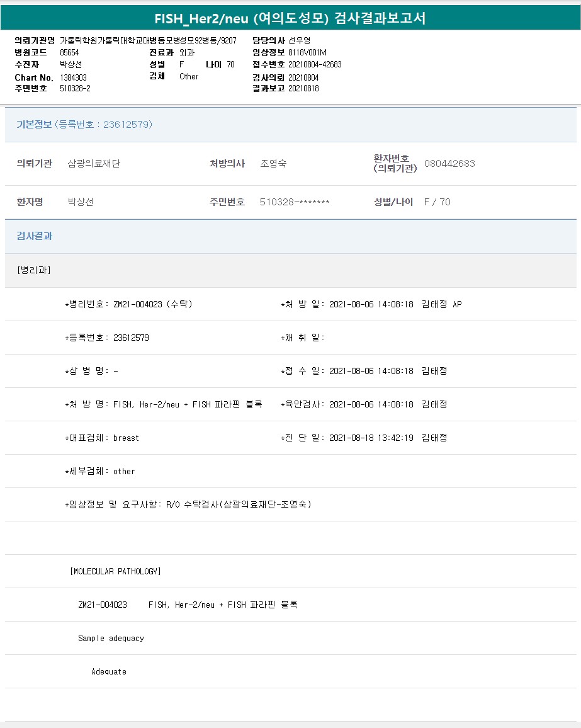This screenshot has width=581, height=728.
Task: Click the 담당의사 name '선우영'
Action: [300, 40]
